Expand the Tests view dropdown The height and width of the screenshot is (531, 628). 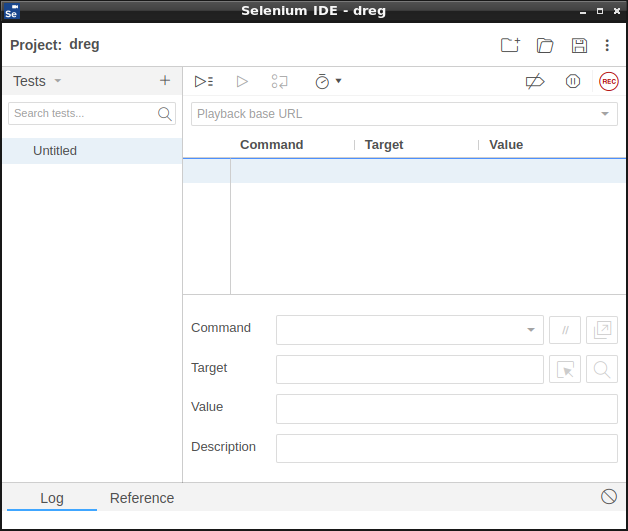tap(58, 81)
